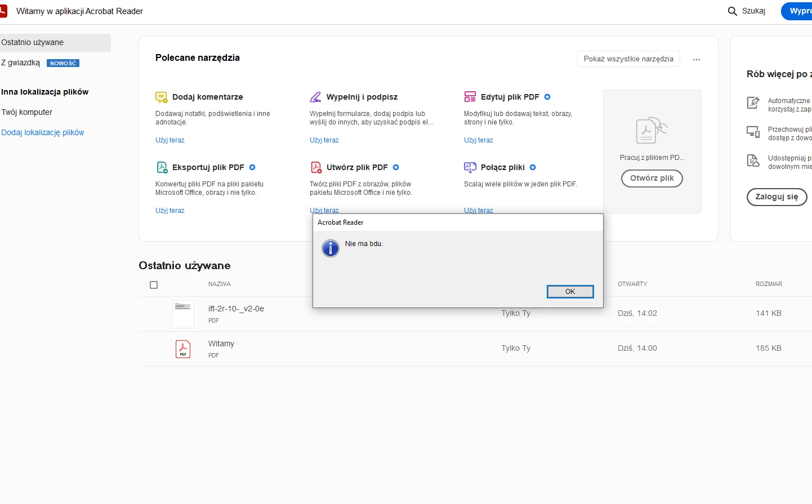This screenshot has height=504, width=812.
Task: Click Dodaj komentarze tool title
Action: coord(208,97)
